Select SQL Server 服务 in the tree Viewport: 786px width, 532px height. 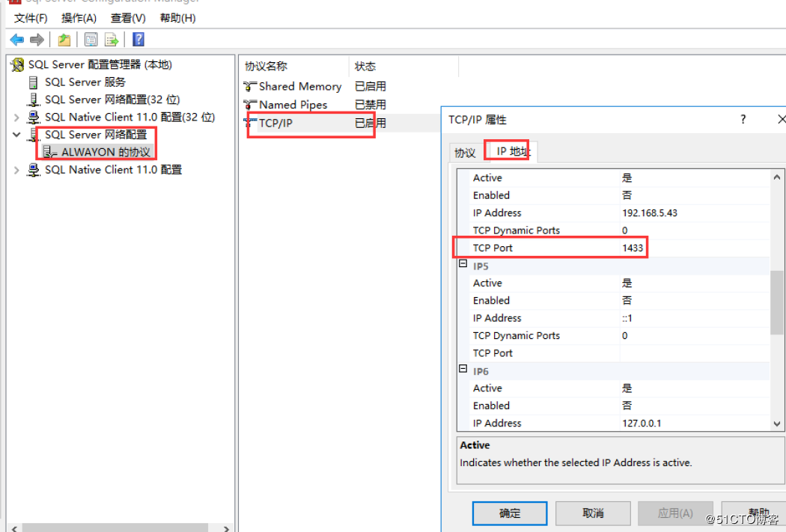(x=85, y=82)
